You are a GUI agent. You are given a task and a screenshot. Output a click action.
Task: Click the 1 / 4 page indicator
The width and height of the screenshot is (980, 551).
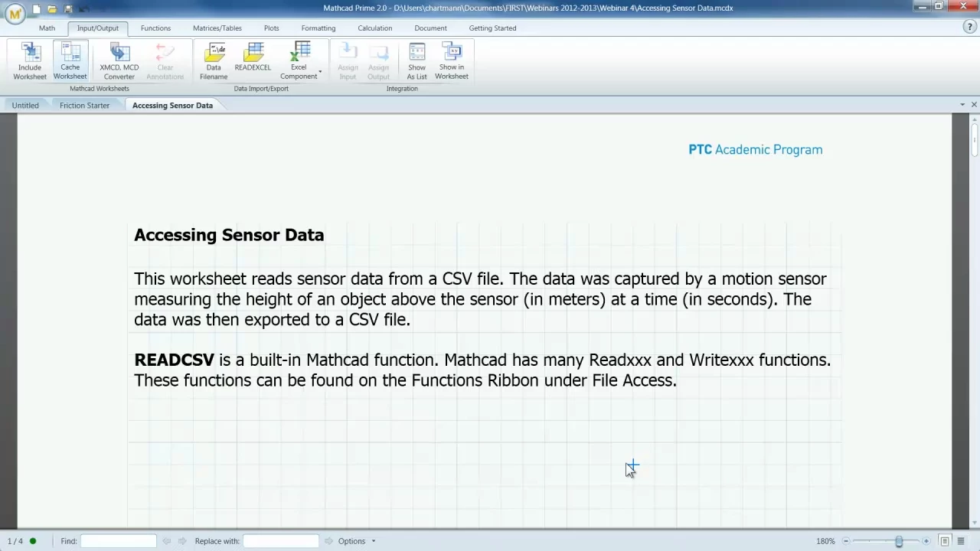coord(15,541)
